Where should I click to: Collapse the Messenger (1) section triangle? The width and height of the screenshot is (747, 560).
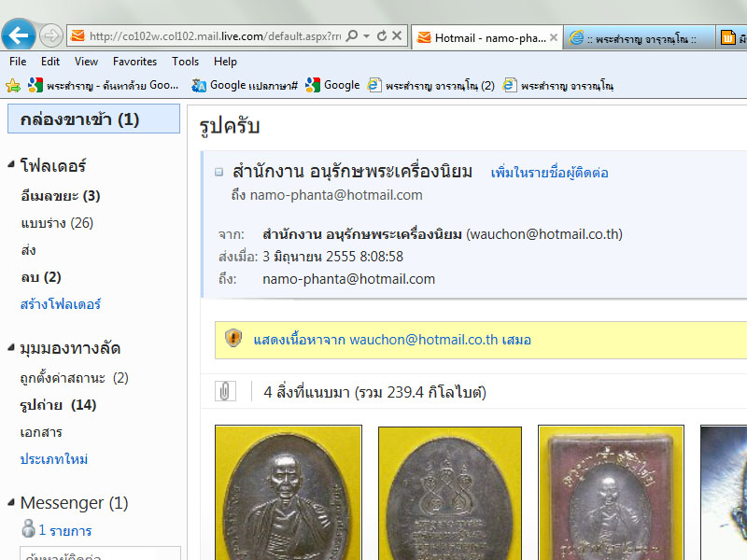(11, 502)
